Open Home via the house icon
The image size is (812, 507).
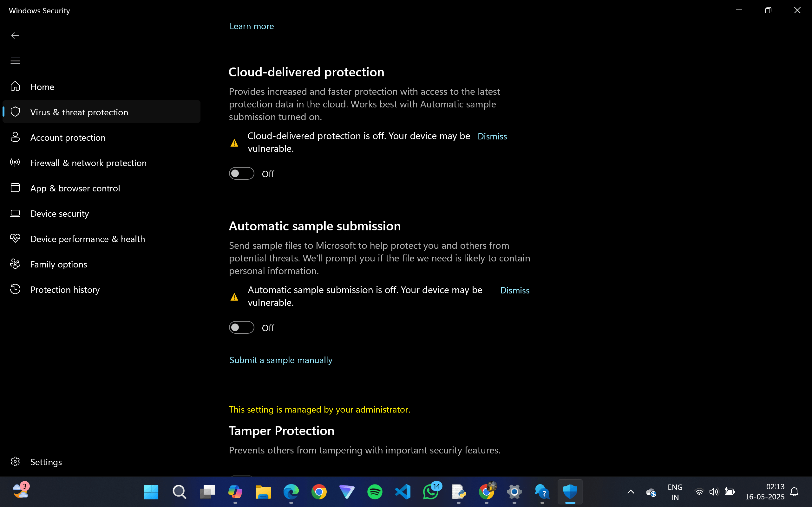pyautogui.click(x=15, y=87)
